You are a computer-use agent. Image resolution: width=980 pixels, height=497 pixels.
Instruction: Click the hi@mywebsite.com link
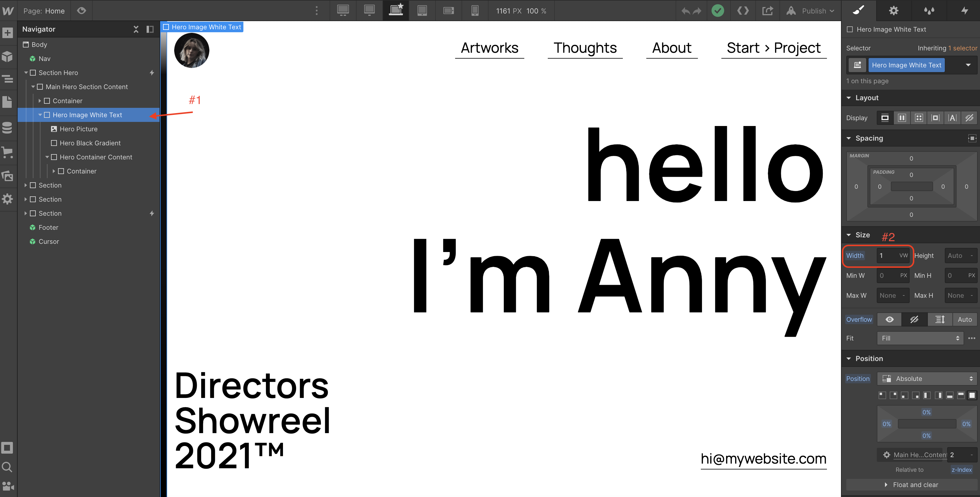pos(764,459)
